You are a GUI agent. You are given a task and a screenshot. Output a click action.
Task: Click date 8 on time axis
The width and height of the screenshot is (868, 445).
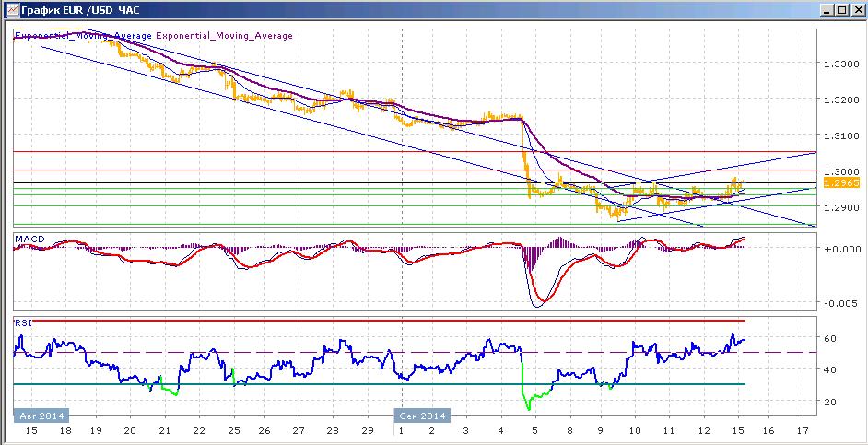click(x=569, y=430)
